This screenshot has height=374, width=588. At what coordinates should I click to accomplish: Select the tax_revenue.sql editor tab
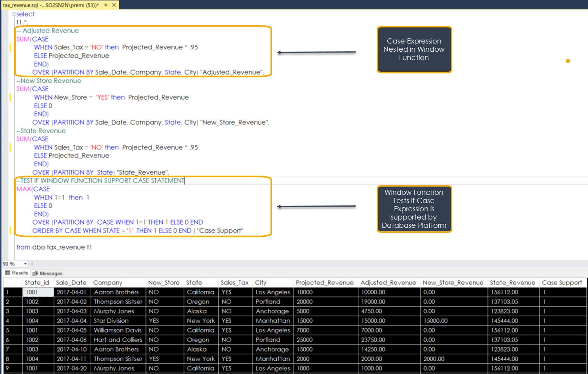[51, 5]
